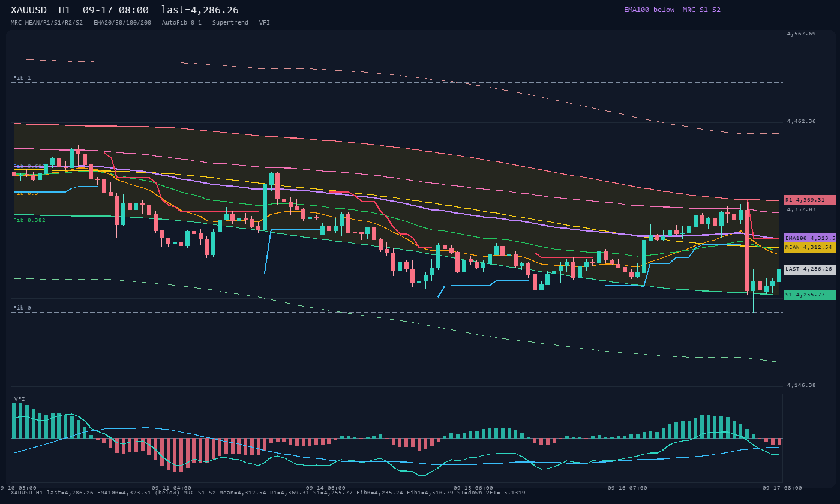This screenshot has height=504, width=840.
Task: Click the 4,567.69 price axis value
Action: pyautogui.click(x=802, y=34)
